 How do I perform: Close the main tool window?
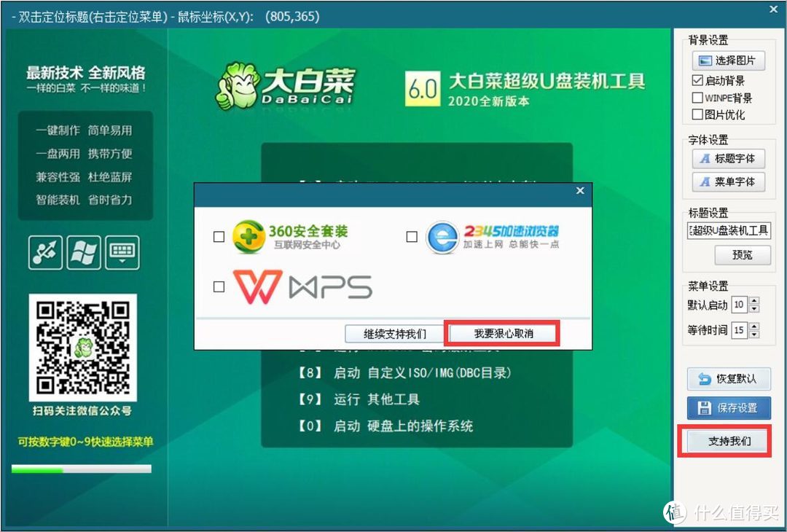tap(774, 9)
